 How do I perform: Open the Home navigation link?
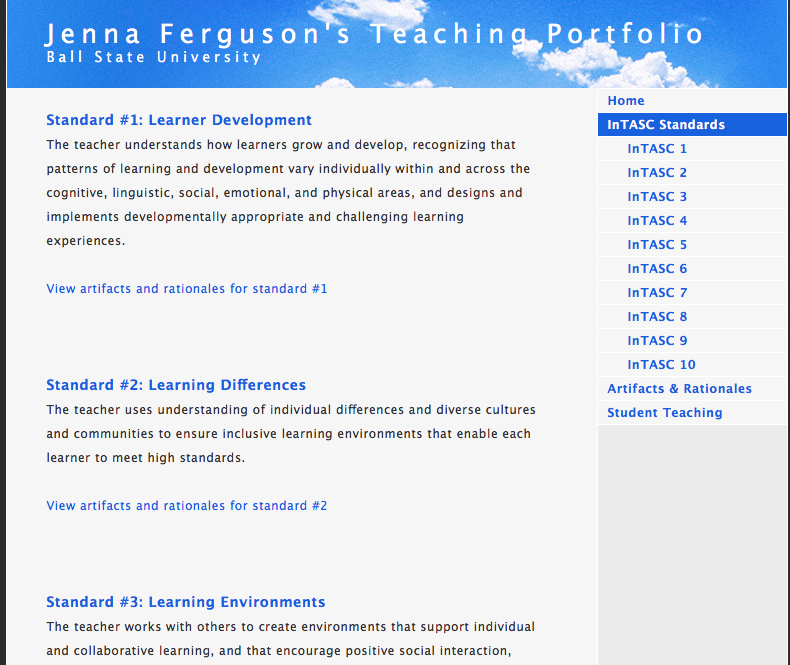tap(626, 101)
